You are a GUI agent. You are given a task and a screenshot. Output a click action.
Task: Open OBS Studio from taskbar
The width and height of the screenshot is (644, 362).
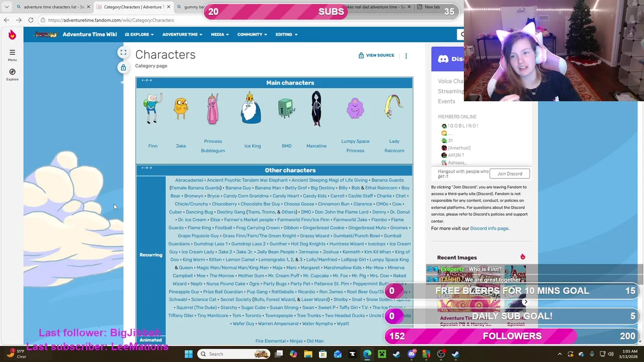pyautogui.click(x=441, y=354)
